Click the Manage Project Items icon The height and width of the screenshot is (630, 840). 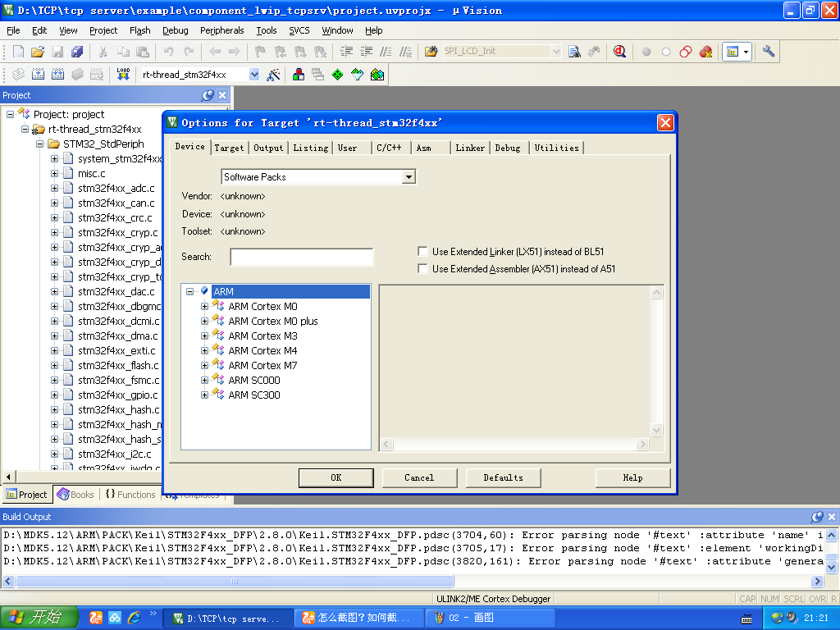tap(299, 75)
